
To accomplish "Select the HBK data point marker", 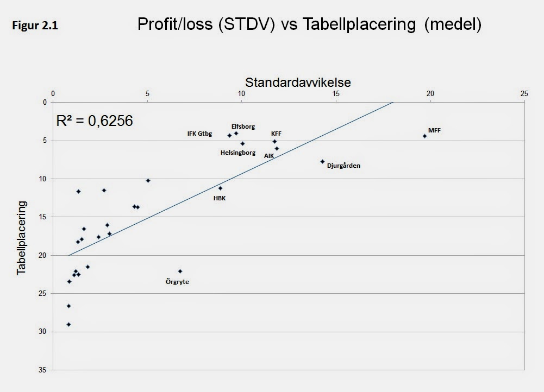I will pyautogui.click(x=220, y=188).
